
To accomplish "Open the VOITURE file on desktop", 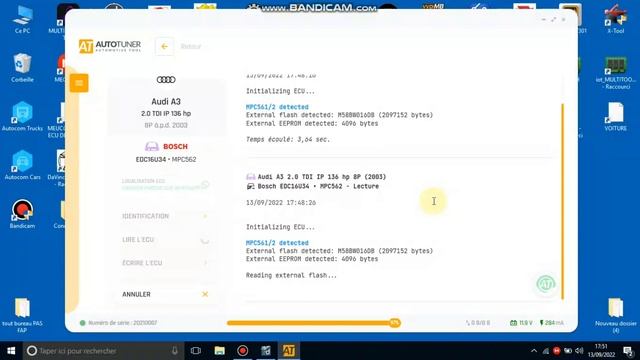I will [616, 117].
